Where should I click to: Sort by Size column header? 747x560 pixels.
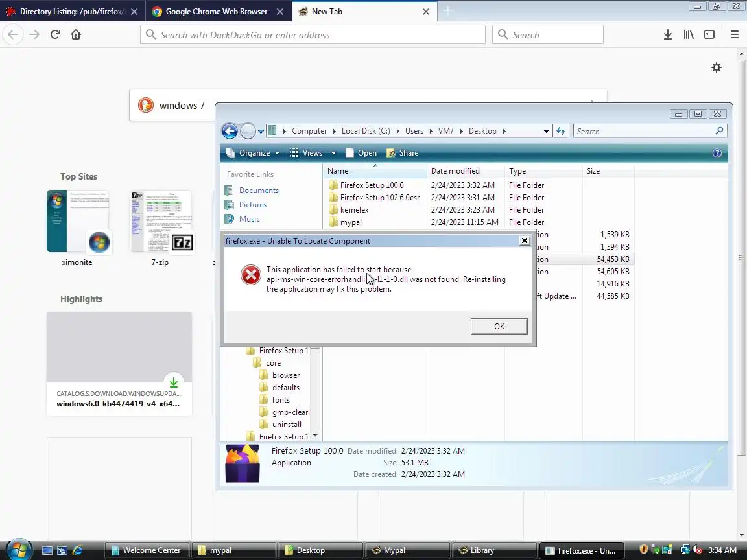click(608, 170)
